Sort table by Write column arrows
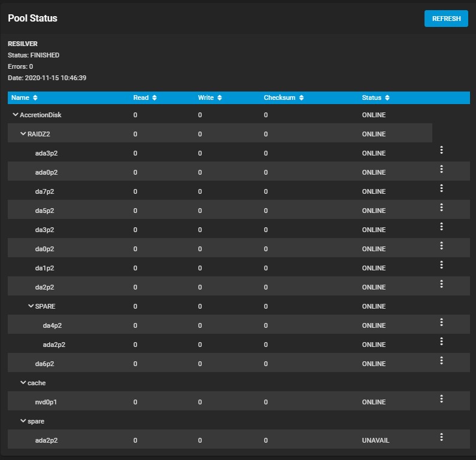Screen dimensions: 476x460 pyautogui.click(x=220, y=98)
